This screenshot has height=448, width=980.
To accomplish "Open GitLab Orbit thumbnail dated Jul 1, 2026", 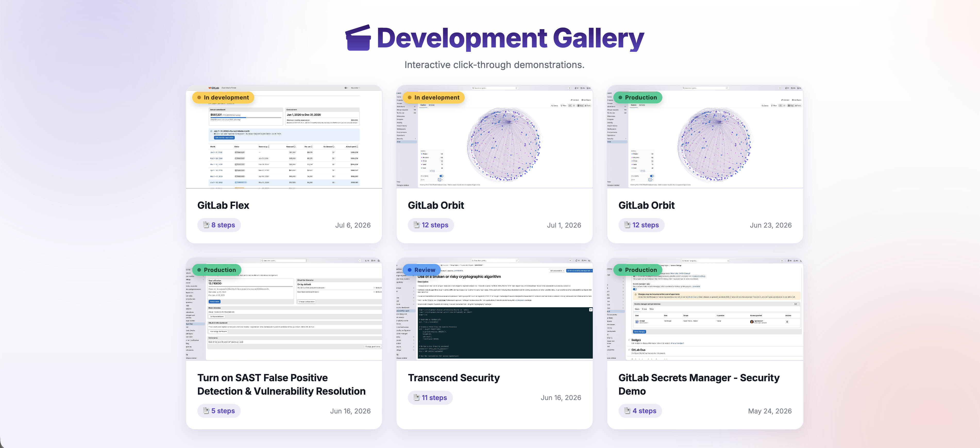I will [494, 137].
